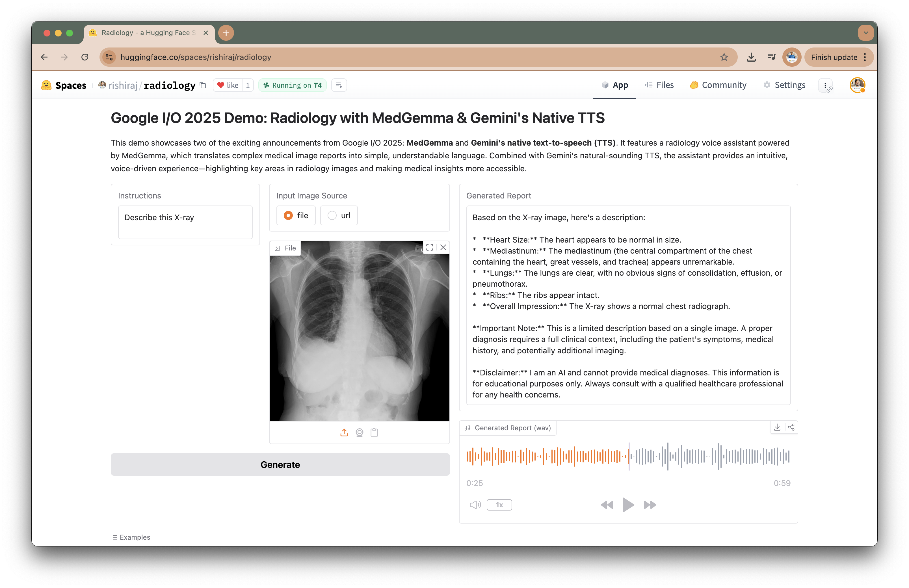Open the space logs icon
Screen dimensions: 909x588
(339, 85)
